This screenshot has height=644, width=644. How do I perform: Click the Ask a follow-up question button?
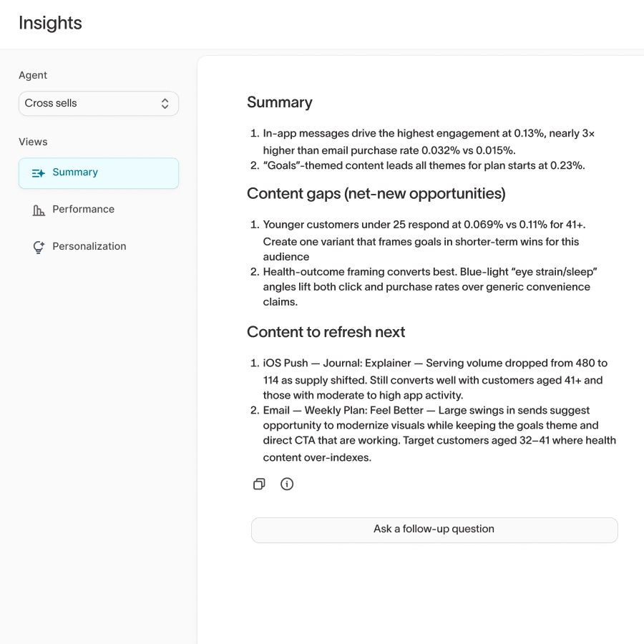tap(434, 530)
